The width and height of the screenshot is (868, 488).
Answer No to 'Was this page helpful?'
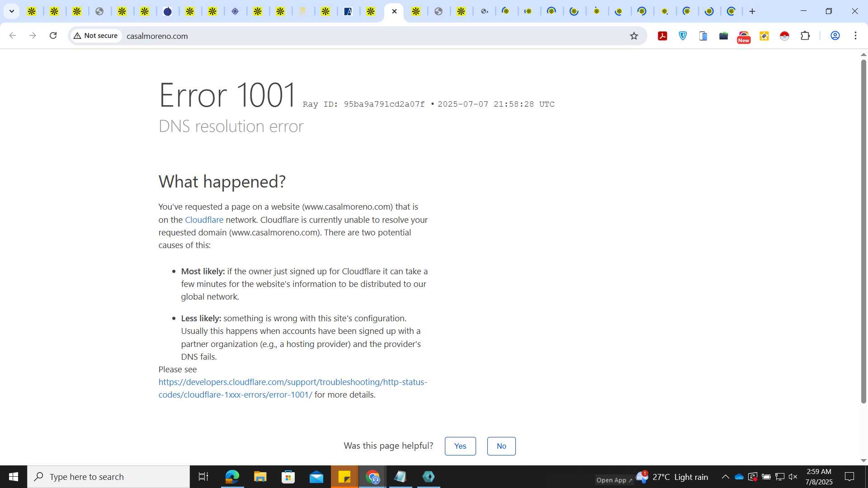click(x=501, y=446)
